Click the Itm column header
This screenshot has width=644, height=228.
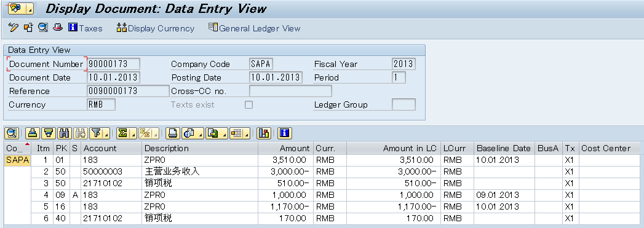[x=42, y=149]
